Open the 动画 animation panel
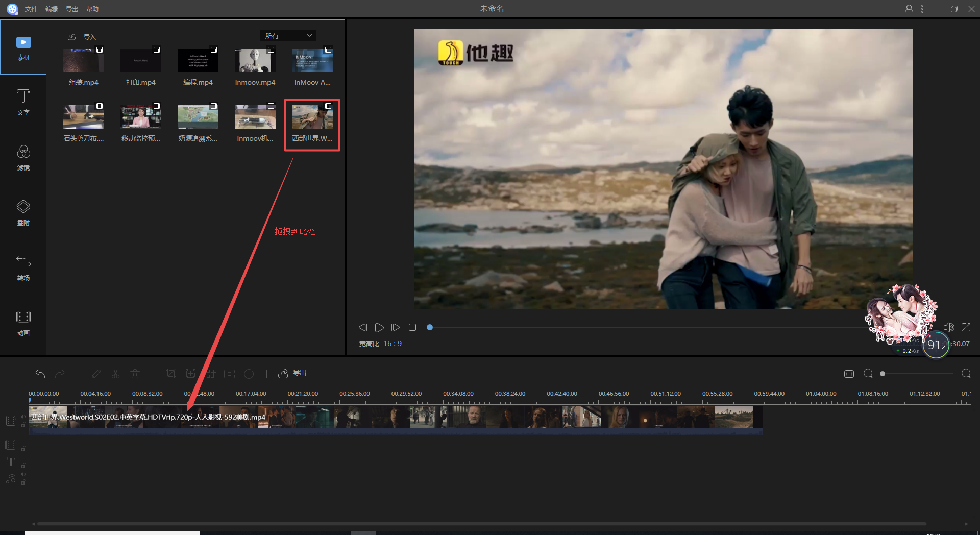Image resolution: width=980 pixels, height=535 pixels. [x=23, y=323]
